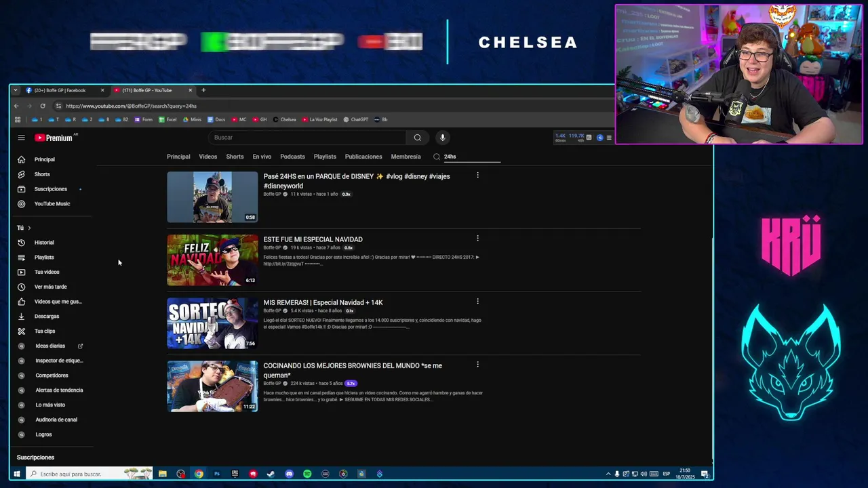Image resolution: width=868 pixels, height=488 pixels.
Task: Open Lo más visto sidebar item
Action: (50, 405)
